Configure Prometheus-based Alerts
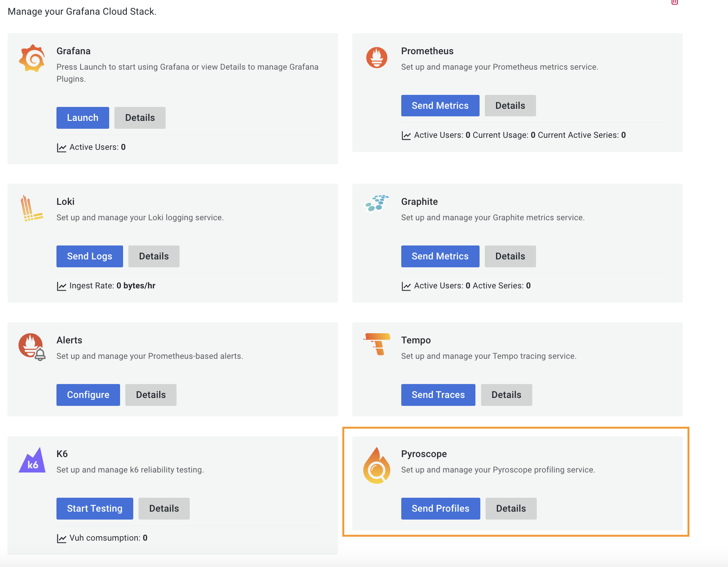Screen dimensions: 728x567 coord(88,395)
